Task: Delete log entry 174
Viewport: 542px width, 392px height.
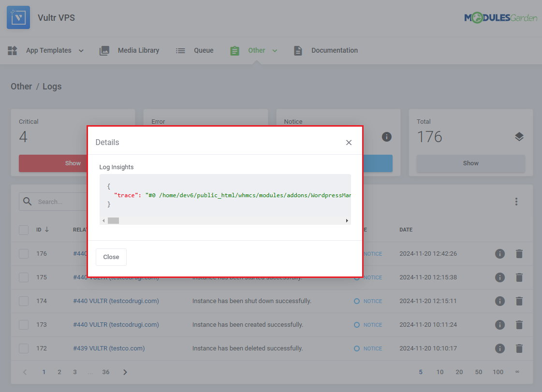Action: coord(519,301)
